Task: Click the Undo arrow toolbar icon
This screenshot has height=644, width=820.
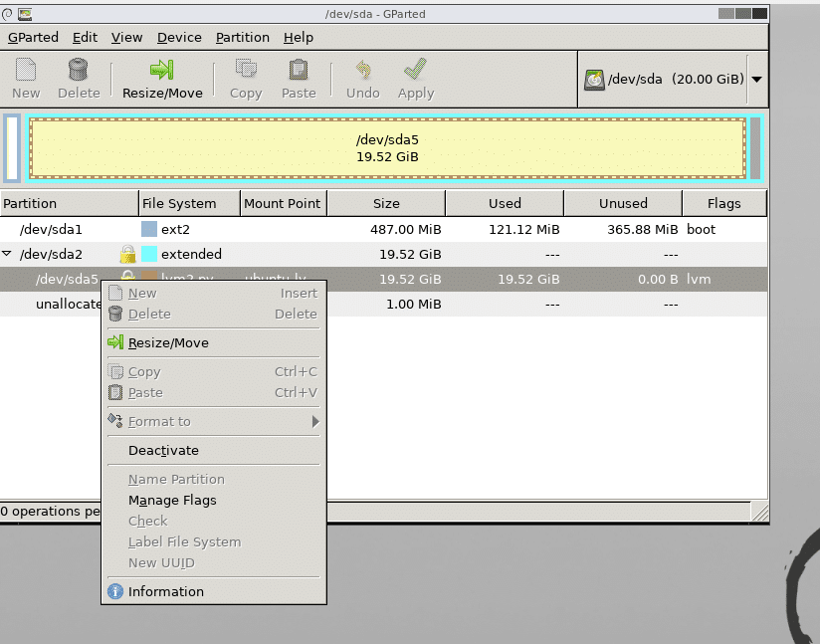Action: point(362,71)
